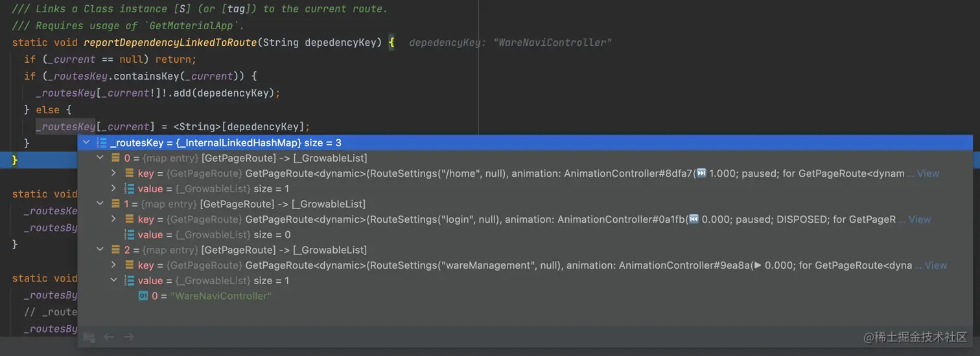Click list icon of entry 2's value
Image resolution: width=980 pixels, height=356 pixels.
(128, 281)
